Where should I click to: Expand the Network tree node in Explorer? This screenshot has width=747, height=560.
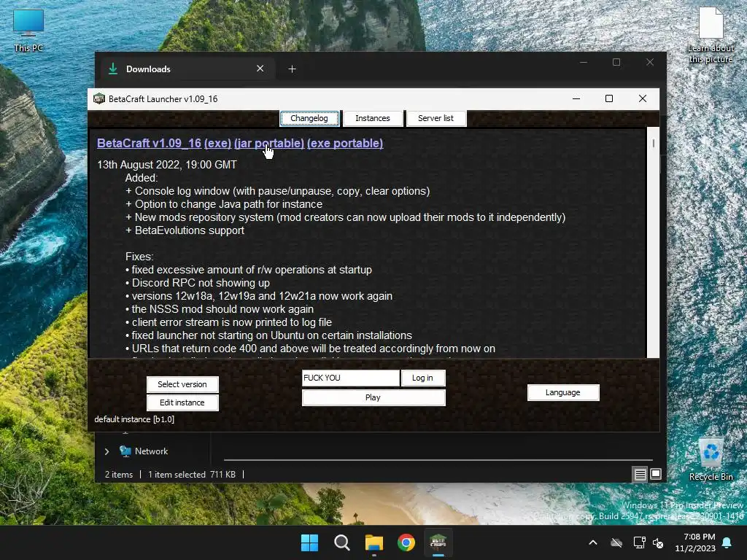(107, 451)
